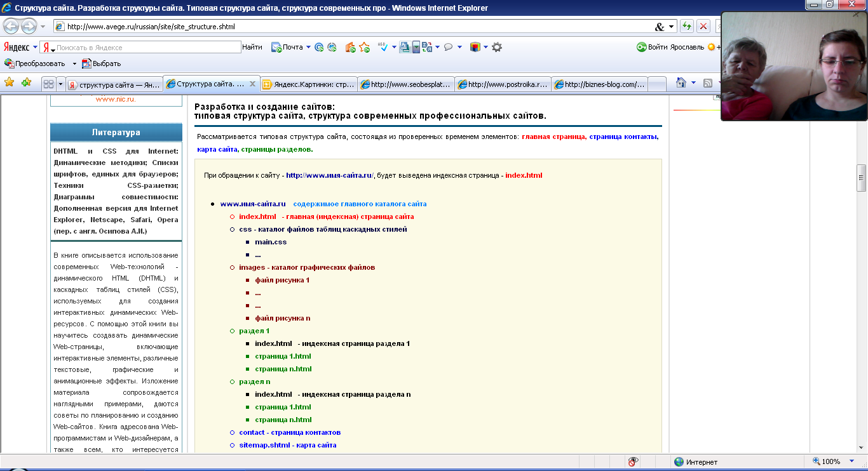Click 'Войти' login with key icon
Image resolution: width=868 pixels, height=471 pixels.
point(652,47)
